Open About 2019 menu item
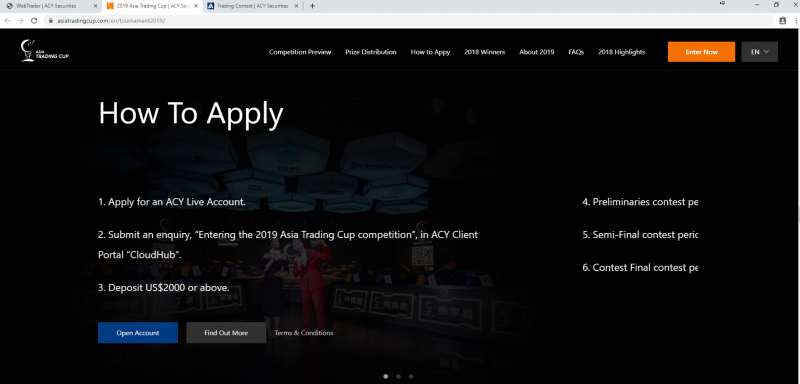 click(x=537, y=52)
